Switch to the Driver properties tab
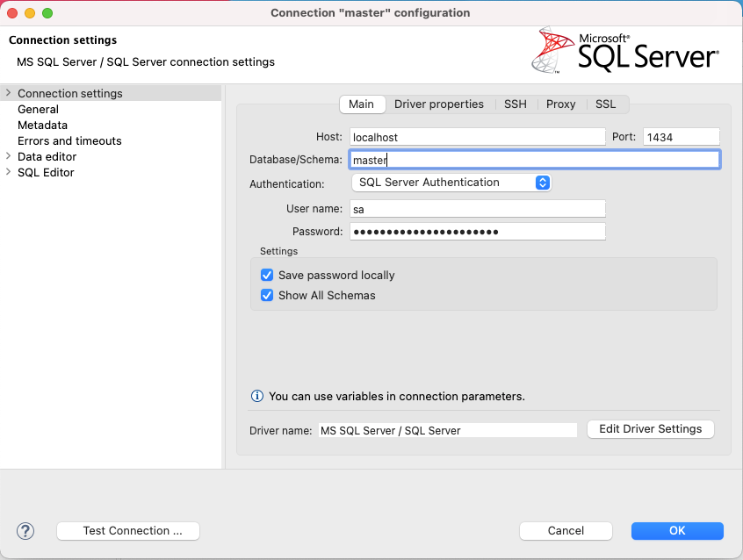Viewport: 743px width, 560px height. click(438, 104)
